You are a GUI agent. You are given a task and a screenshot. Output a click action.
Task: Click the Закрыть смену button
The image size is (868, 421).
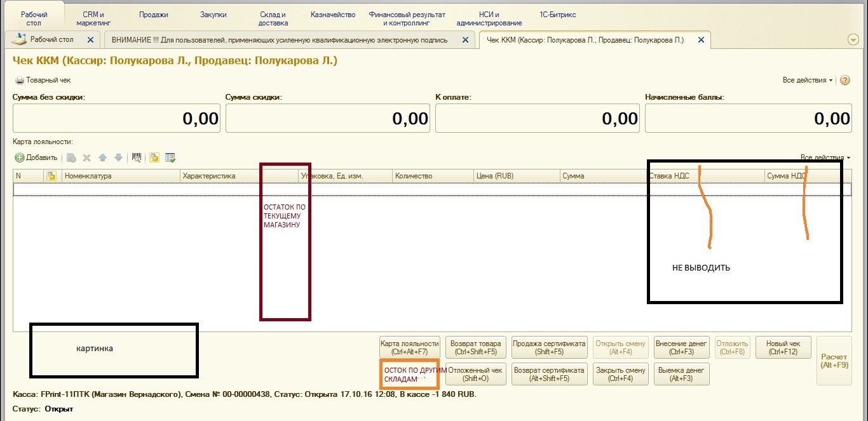click(x=620, y=374)
